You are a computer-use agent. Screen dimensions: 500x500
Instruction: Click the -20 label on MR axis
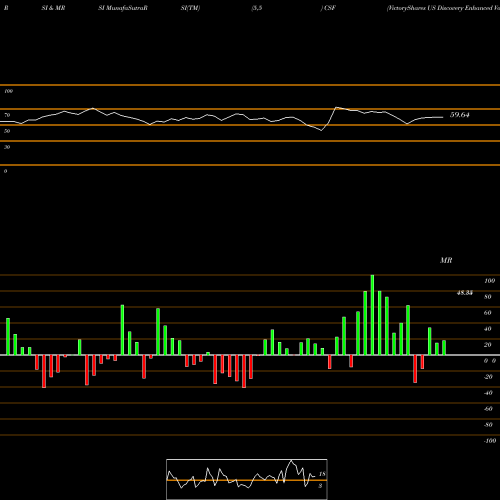pos(488,377)
